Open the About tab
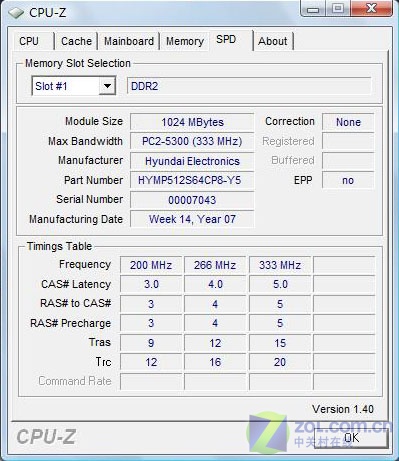The image size is (399, 461). click(x=273, y=41)
